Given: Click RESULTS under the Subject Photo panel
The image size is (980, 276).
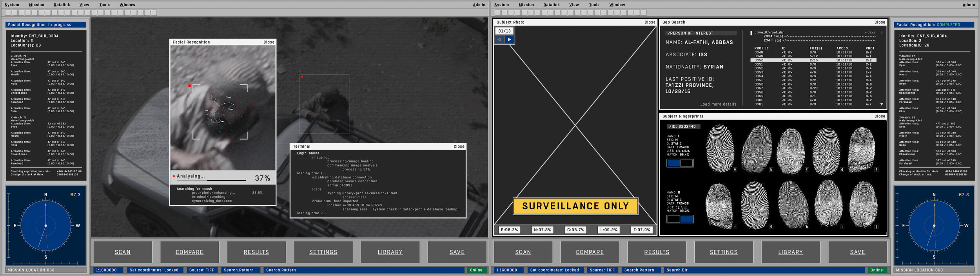Looking at the screenshot, I should pos(657,252).
